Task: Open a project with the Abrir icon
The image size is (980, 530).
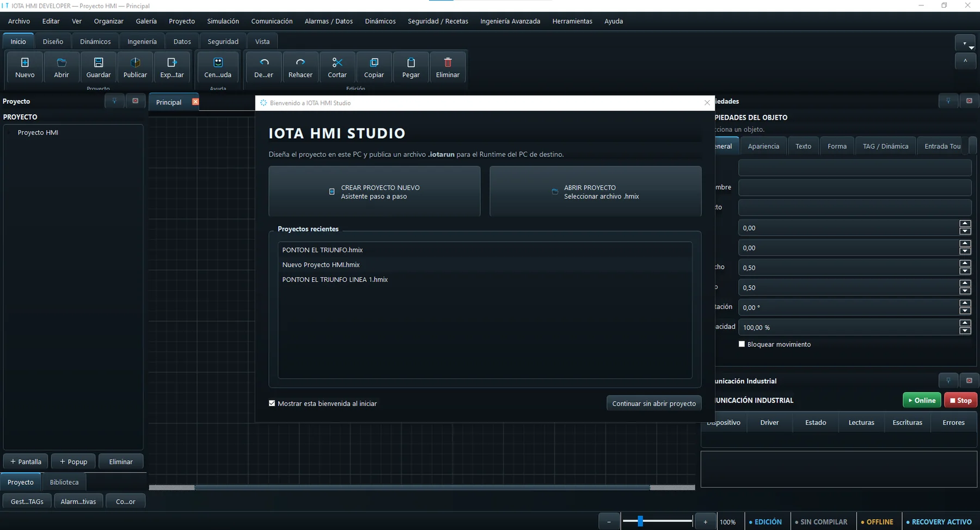Action: pos(62,67)
